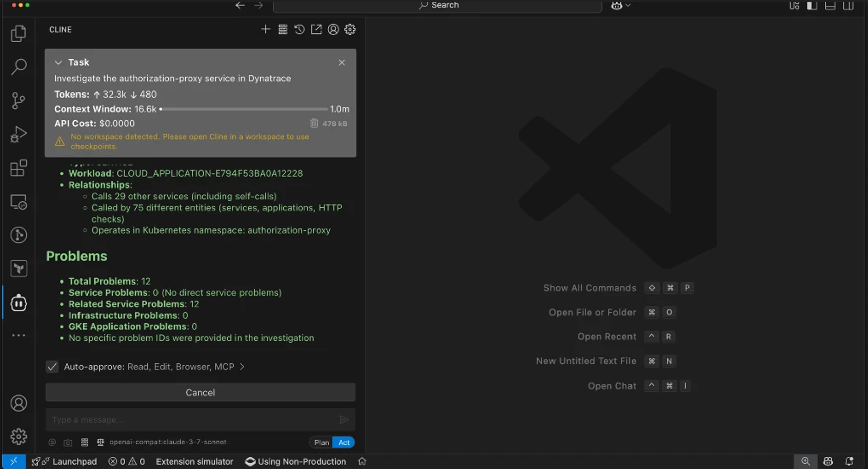Switch Cline to Act mode
This screenshot has width=868, height=469.
344,442
